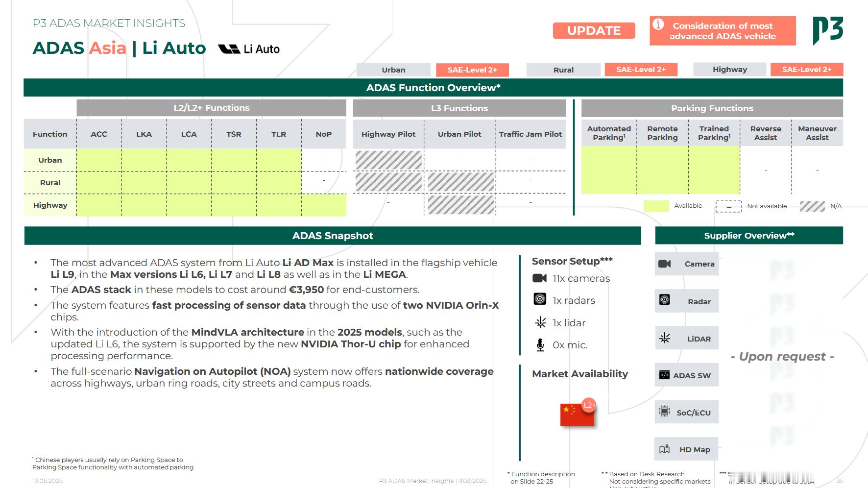The width and height of the screenshot is (868, 488).
Task: Click the LiDAR supplier tile icon
Action: click(665, 338)
